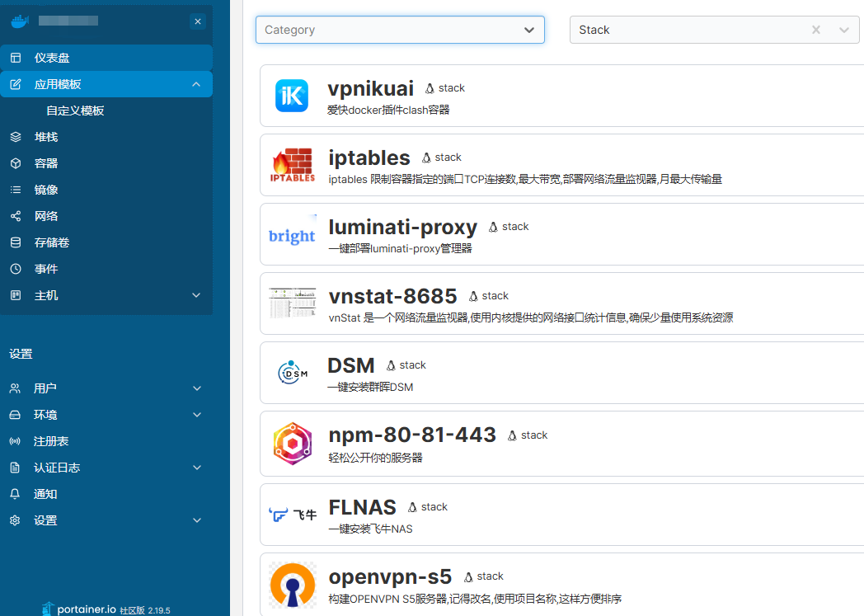Click the Linux penguin icon beside vpnikuai

click(x=430, y=88)
